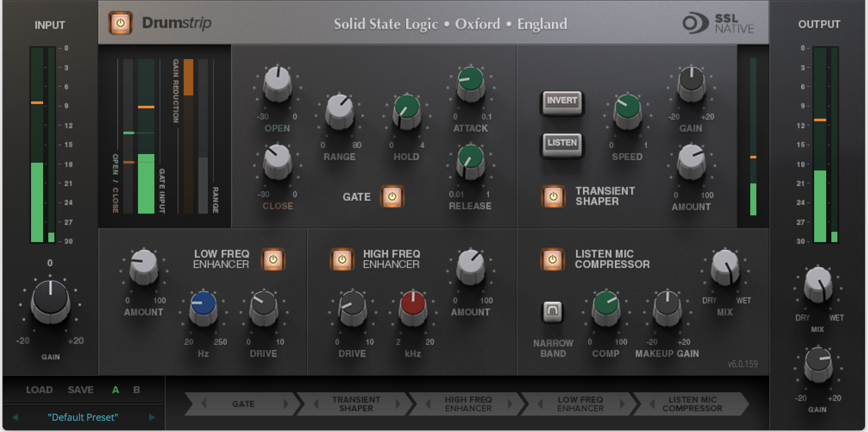Toggle the Drumstrip plugin power button
This screenshot has height=432, width=868.
click(x=120, y=23)
